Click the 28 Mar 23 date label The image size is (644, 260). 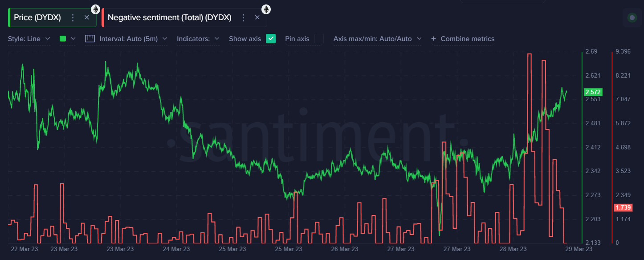(514, 249)
